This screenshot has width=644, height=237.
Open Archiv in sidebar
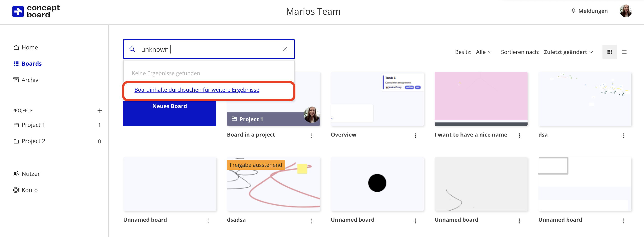(26, 80)
